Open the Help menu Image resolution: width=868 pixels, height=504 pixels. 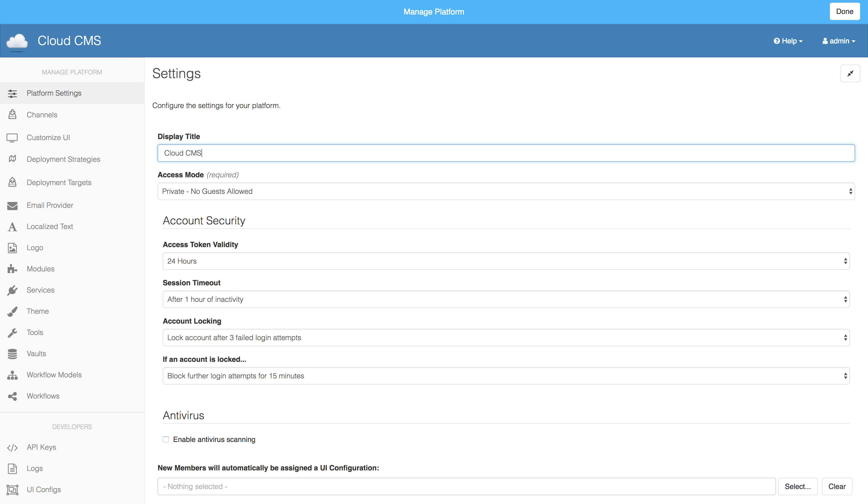788,41
